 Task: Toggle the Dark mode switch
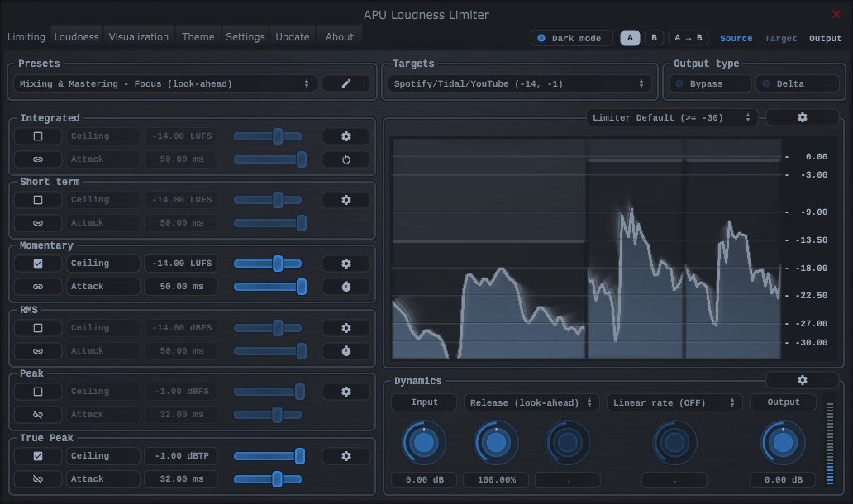pyautogui.click(x=572, y=38)
